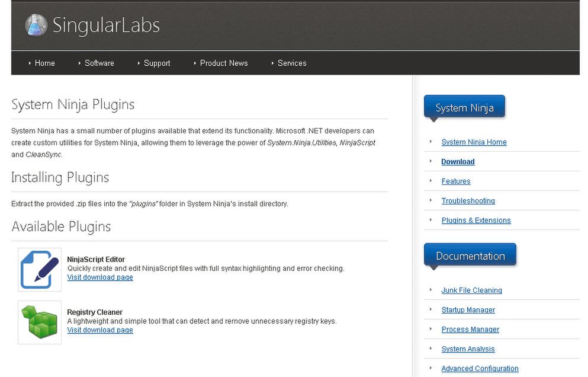Open the System Ninja Home sidebar link
The image size is (588, 377).
[x=474, y=142]
